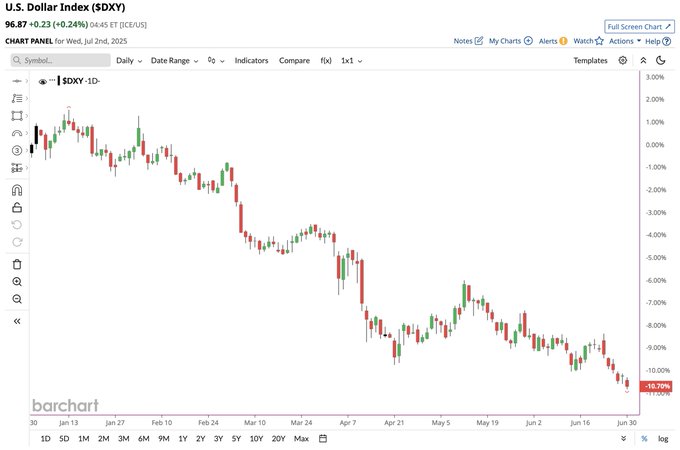Zoom out of the chart
The height and width of the screenshot is (450, 680).
17,299
